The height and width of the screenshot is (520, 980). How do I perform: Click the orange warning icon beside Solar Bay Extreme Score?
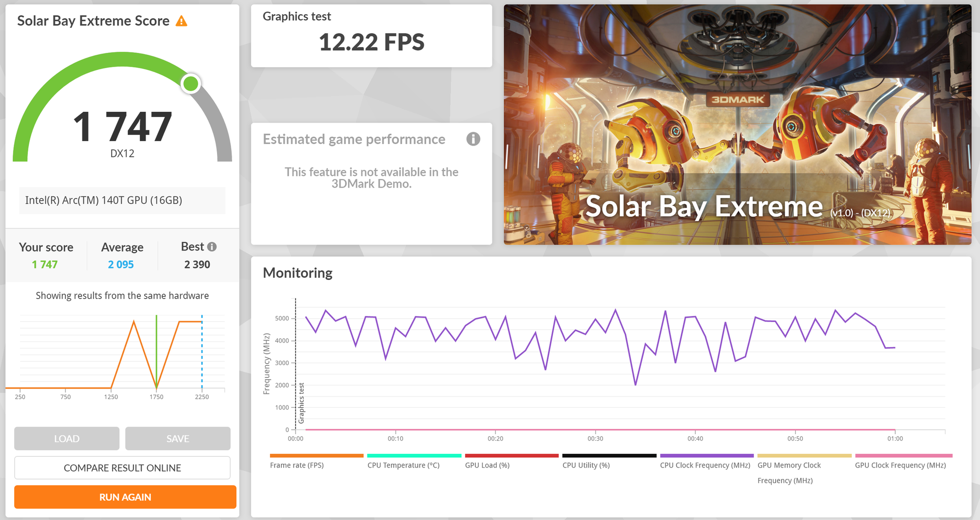(181, 21)
